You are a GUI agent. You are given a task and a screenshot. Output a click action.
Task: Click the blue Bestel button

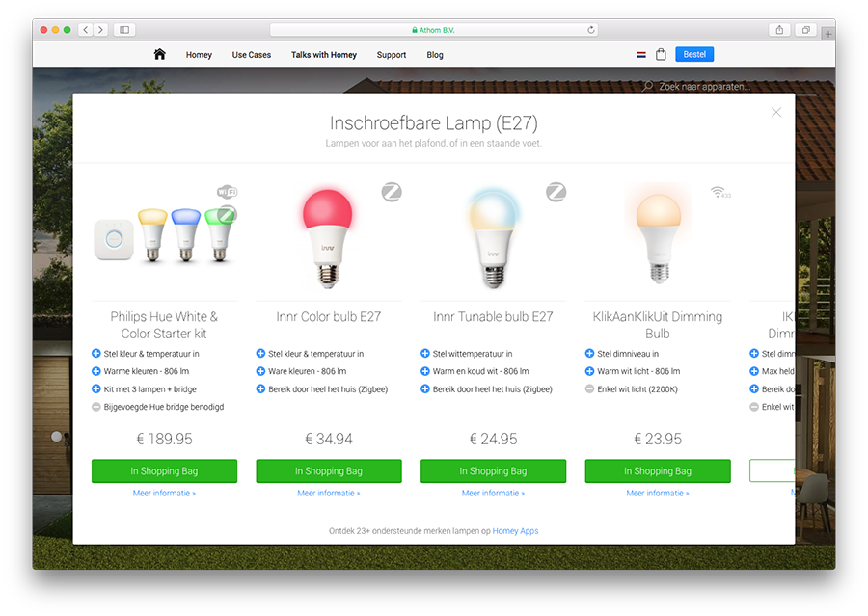pos(694,54)
